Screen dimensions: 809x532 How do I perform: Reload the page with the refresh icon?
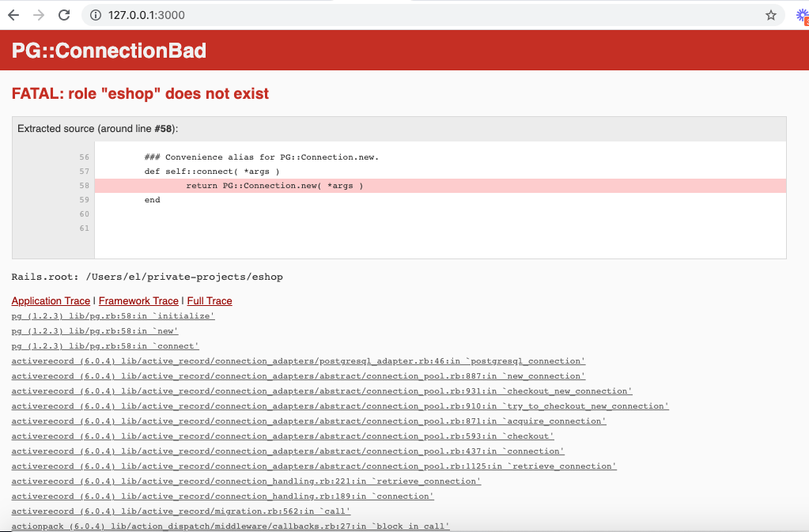64,15
